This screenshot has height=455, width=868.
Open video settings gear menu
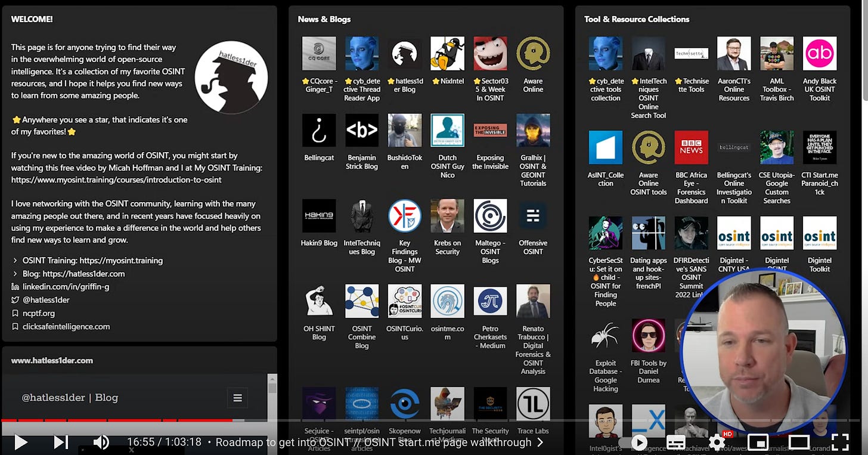click(x=717, y=442)
